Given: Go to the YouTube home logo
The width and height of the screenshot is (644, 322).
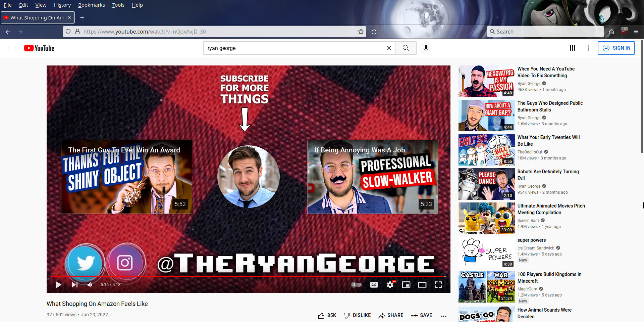Looking at the screenshot, I should coord(39,48).
